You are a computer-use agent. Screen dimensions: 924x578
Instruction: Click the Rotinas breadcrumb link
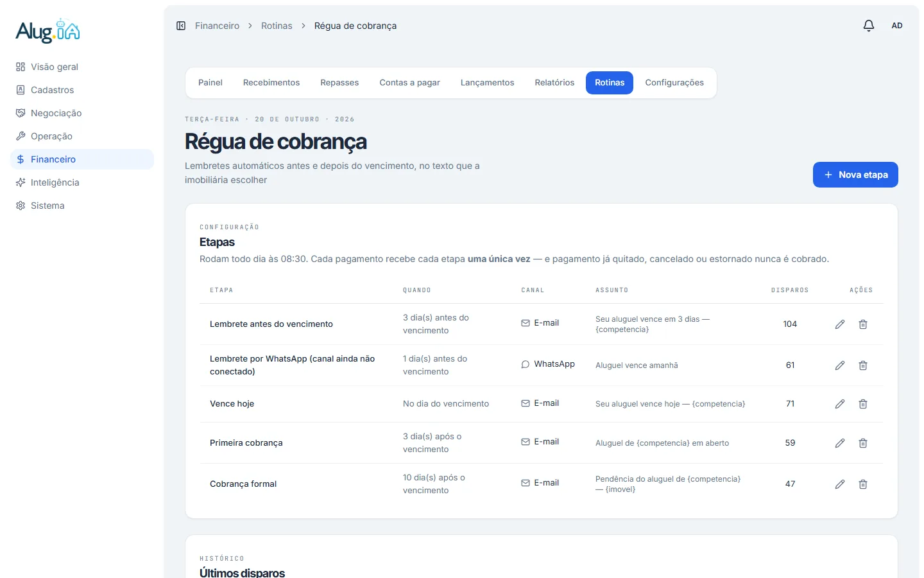click(277, 26)
